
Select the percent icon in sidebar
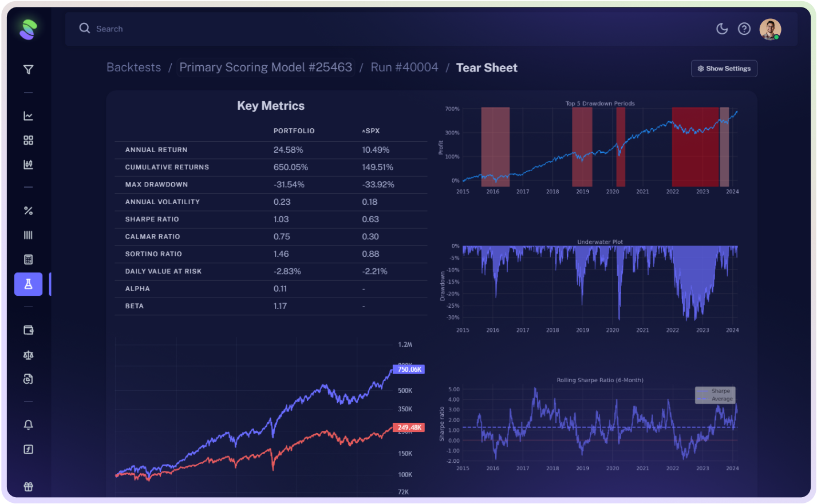[28, 210]
